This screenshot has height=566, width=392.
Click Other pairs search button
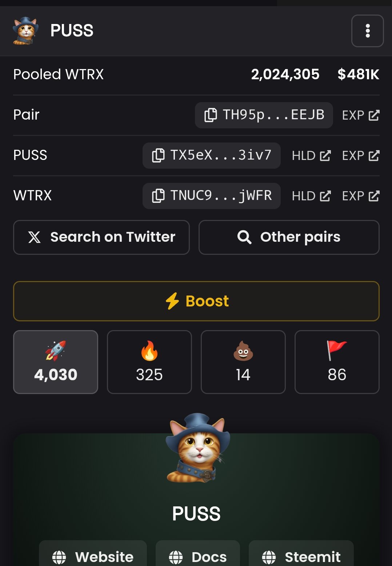click(289, 237)
